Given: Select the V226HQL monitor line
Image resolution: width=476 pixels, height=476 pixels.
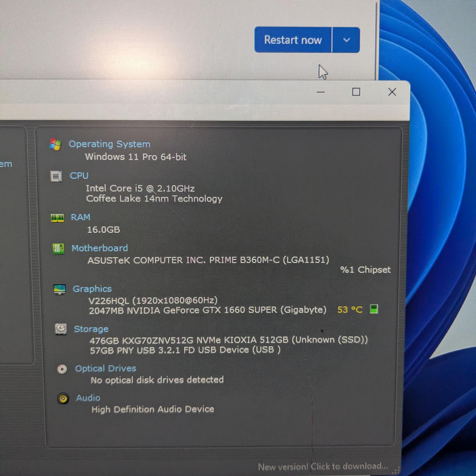Looking at the screenshot, I should 153,300.
